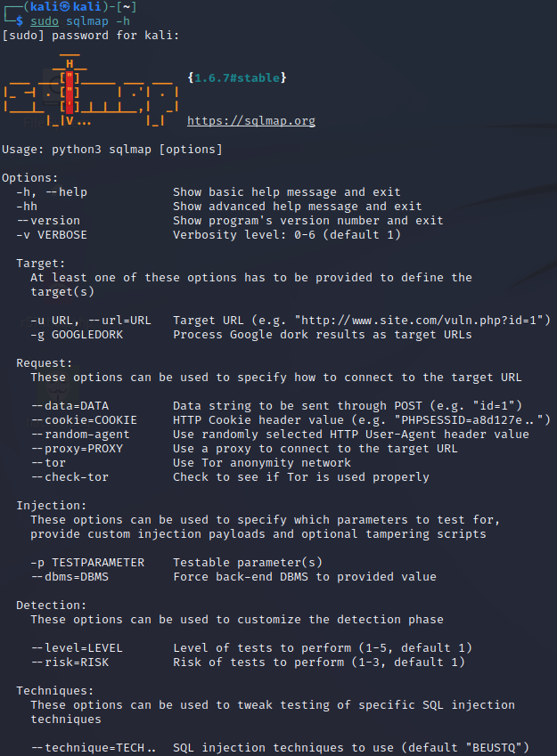Select the version text 1.6.7#stable

tap(237, 78)
